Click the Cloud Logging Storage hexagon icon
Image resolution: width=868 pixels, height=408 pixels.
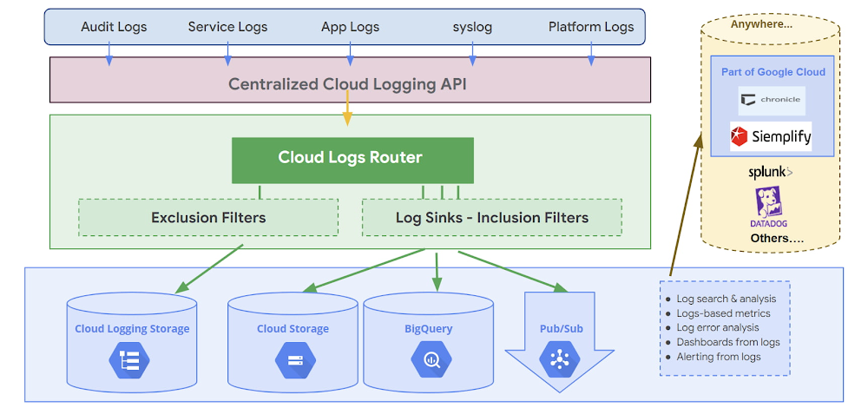click(131, 359)
